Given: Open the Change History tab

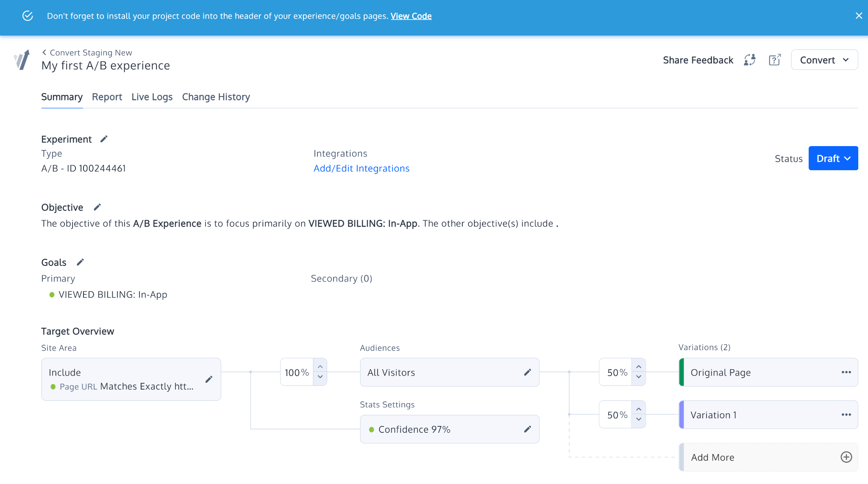Looking at the screenshot, I should (216, 97).
